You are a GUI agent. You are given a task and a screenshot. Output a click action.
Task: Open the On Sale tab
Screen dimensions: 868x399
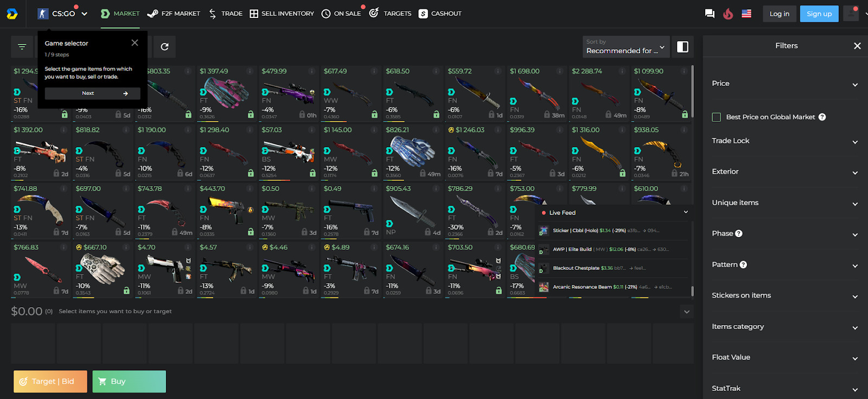[341, 14]
